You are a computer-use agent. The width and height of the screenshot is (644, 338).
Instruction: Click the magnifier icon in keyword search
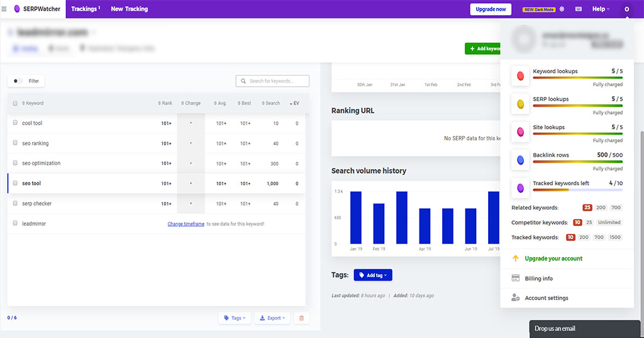click(x=243, y=81)
